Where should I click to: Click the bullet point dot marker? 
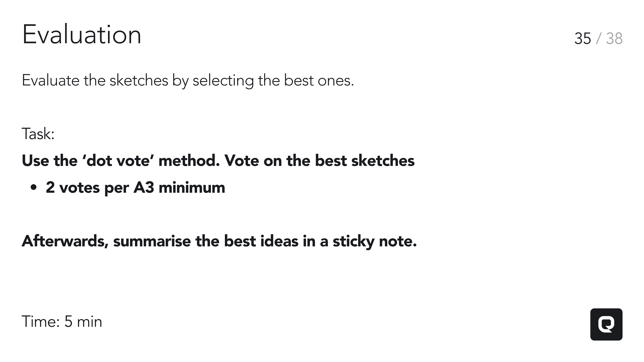(x=34, y=188)
